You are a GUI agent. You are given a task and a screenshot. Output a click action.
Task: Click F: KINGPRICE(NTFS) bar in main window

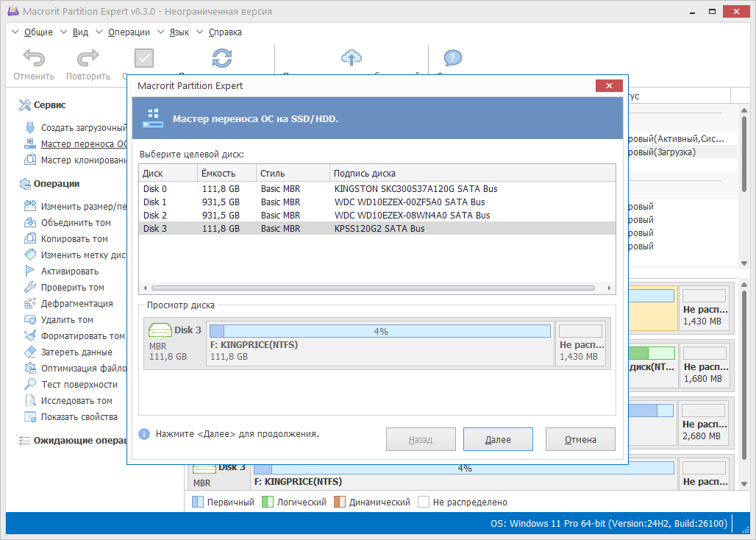pos(464,468)
